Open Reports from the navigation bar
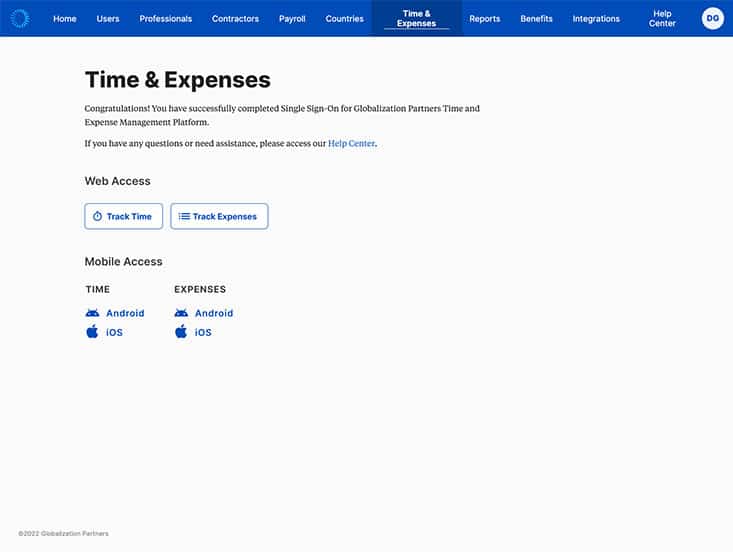Viewport: 733px width, 552px height. click(485, 19)
